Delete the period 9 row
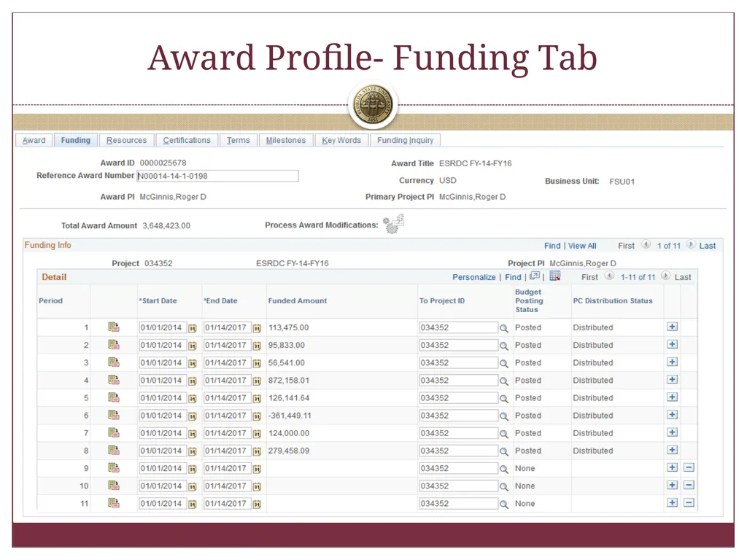This screenshot has width=747, height=560. pyautogui.click(x=689, y=467)
